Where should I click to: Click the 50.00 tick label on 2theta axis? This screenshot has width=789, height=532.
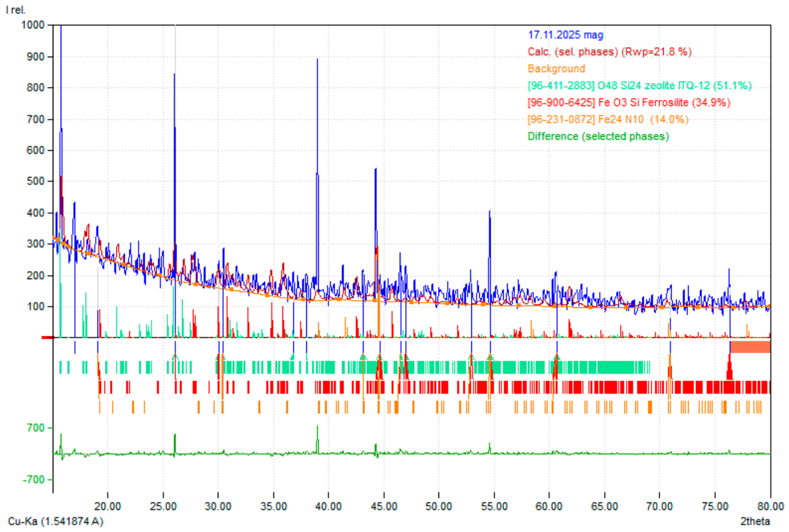[439, 506]
